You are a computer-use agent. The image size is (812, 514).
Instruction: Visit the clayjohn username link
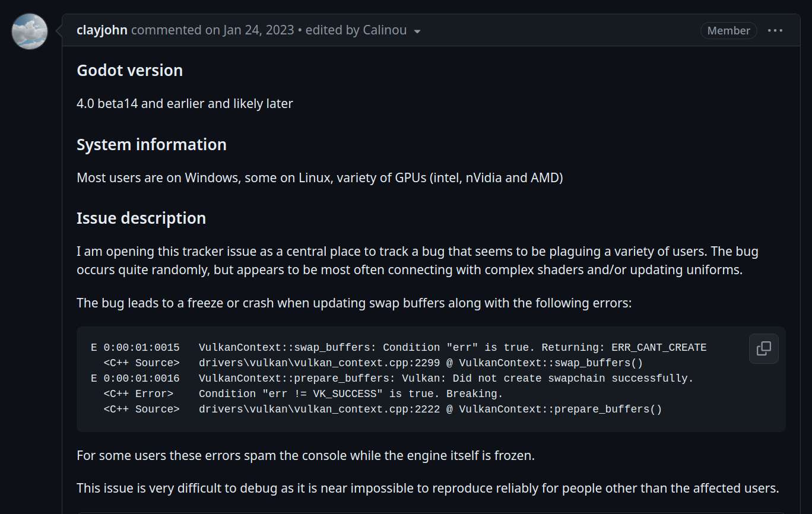click(102, 30)
